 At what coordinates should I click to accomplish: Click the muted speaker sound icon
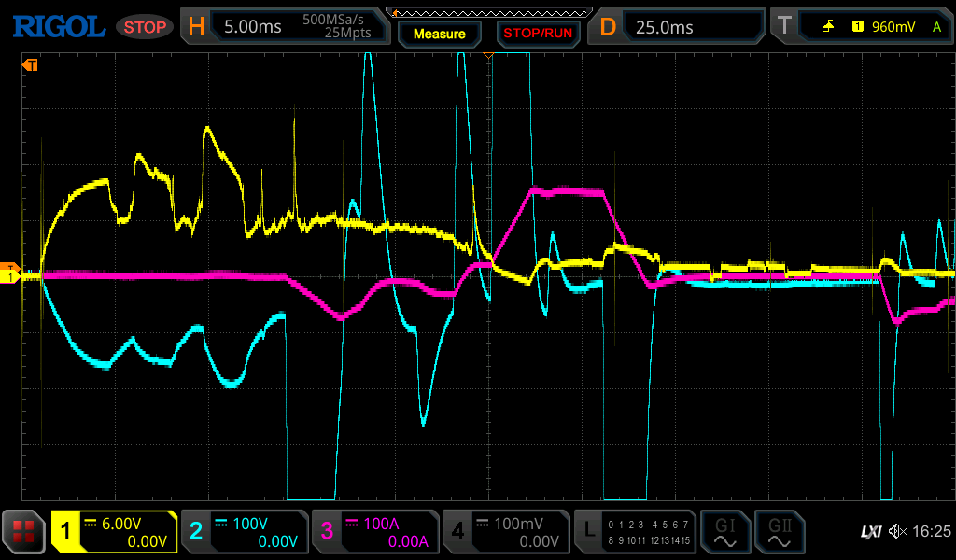[897, 531]
